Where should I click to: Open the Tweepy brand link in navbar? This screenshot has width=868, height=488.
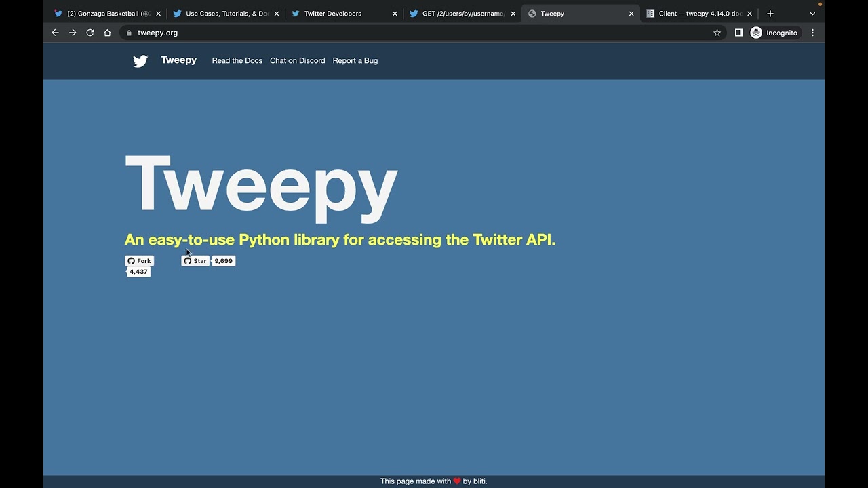(x=178, y=60)
